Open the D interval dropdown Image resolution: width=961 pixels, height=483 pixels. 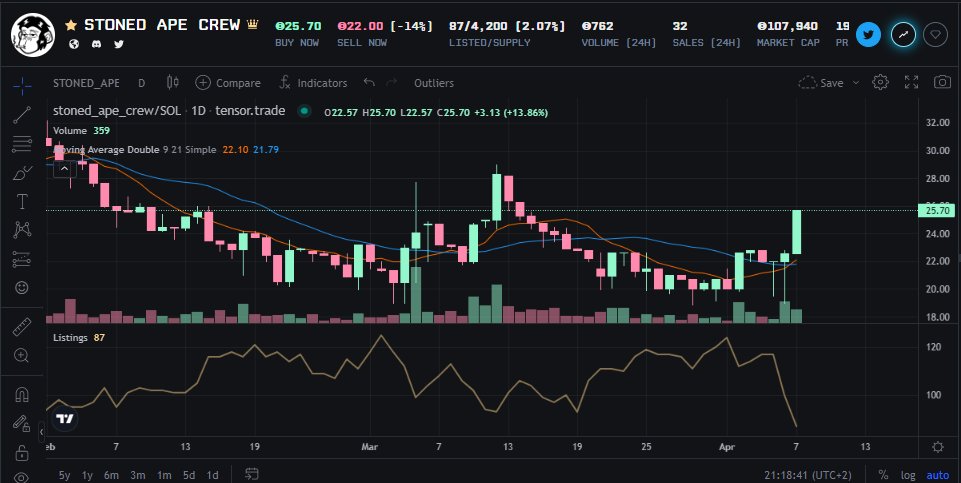pos(142,83)
